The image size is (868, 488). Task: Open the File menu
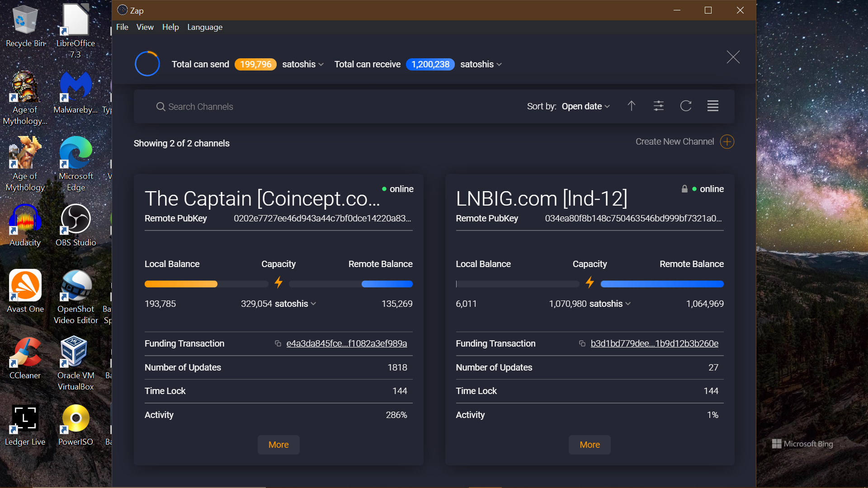point(122,27)
